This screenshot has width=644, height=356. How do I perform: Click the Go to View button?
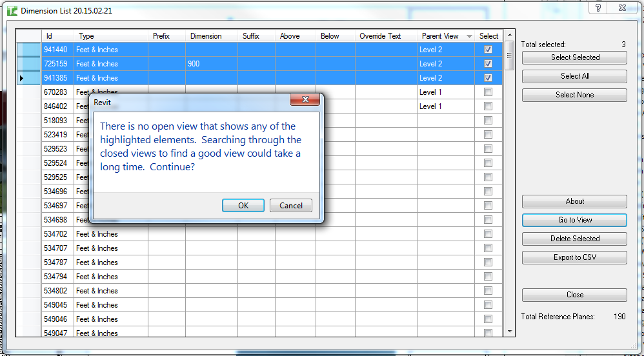point(574,220)
